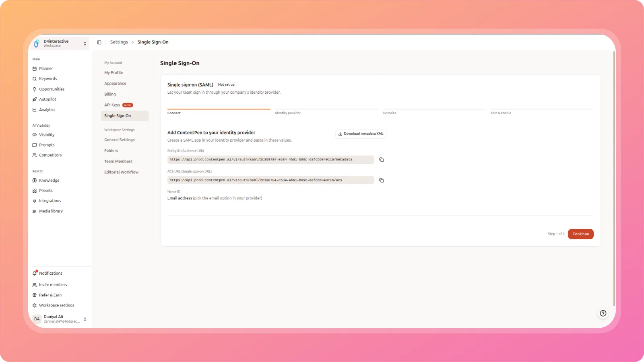The image size is (644, 362).
Task: Open the help question mark button
Action: tap(603, 313)
